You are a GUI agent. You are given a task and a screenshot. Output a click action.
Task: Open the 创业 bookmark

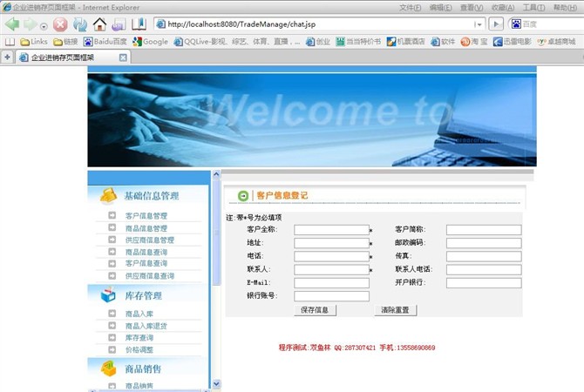tap(318, 42)
